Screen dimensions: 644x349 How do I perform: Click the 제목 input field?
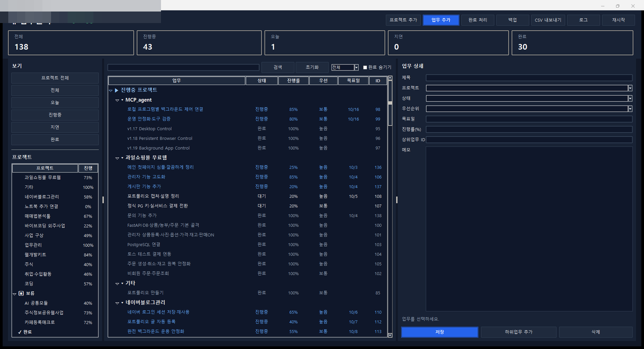tap(529, 78)
